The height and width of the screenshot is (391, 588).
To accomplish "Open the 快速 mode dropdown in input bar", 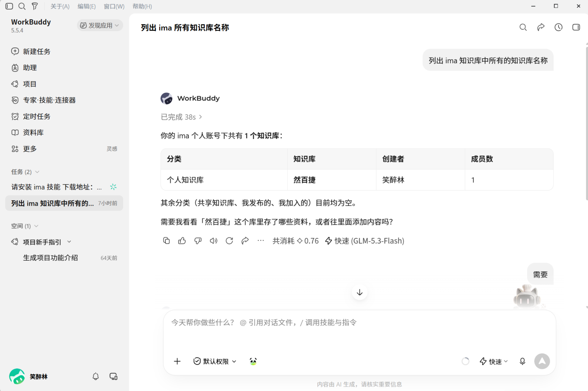I will click(x=494, y=361).
